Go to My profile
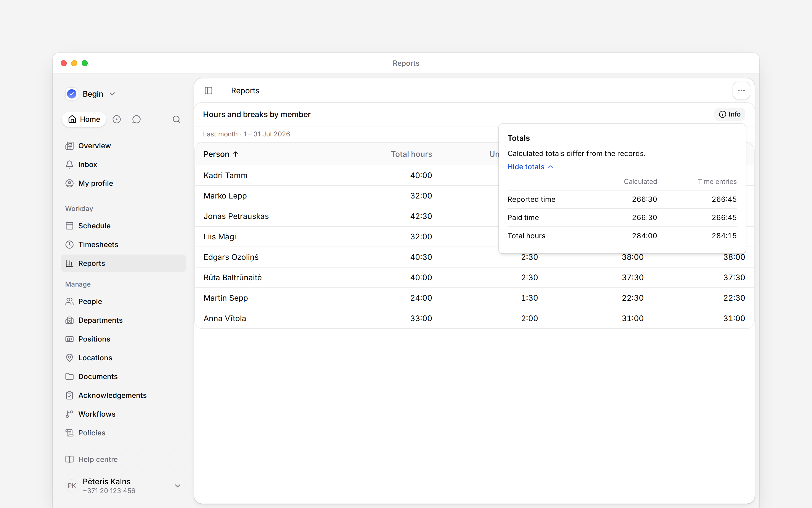Viewport: 812px width, 508px height. [x=124, y=183]
